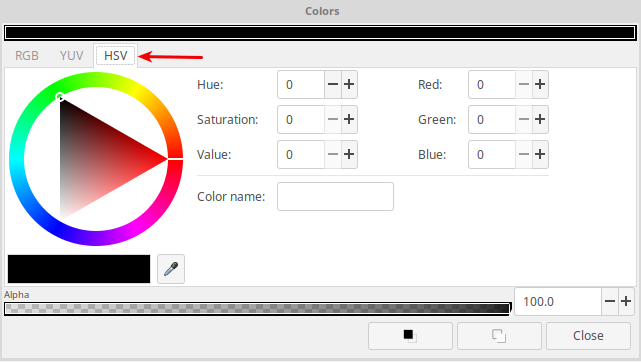Increase the Green channel with plus

pyautogui.click(x=540, y=119)
